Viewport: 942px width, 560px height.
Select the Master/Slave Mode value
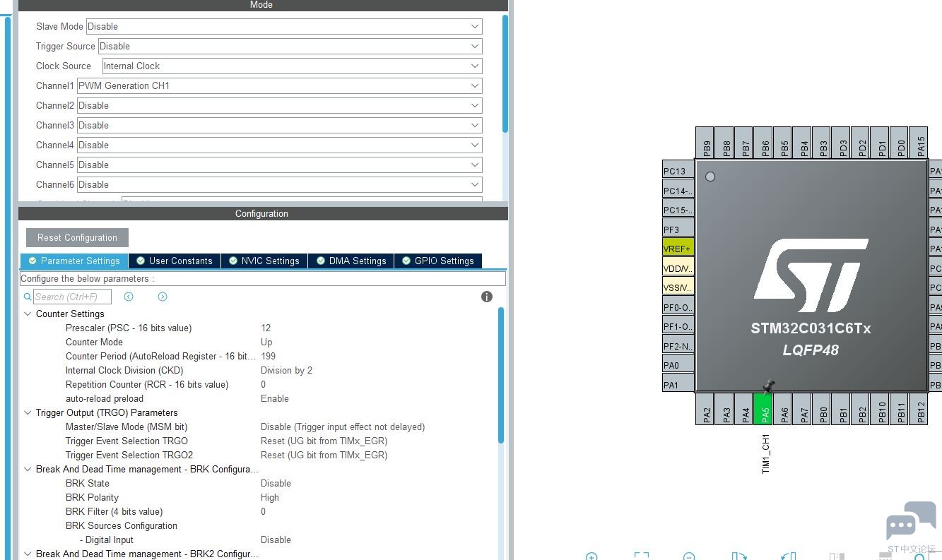343,427
